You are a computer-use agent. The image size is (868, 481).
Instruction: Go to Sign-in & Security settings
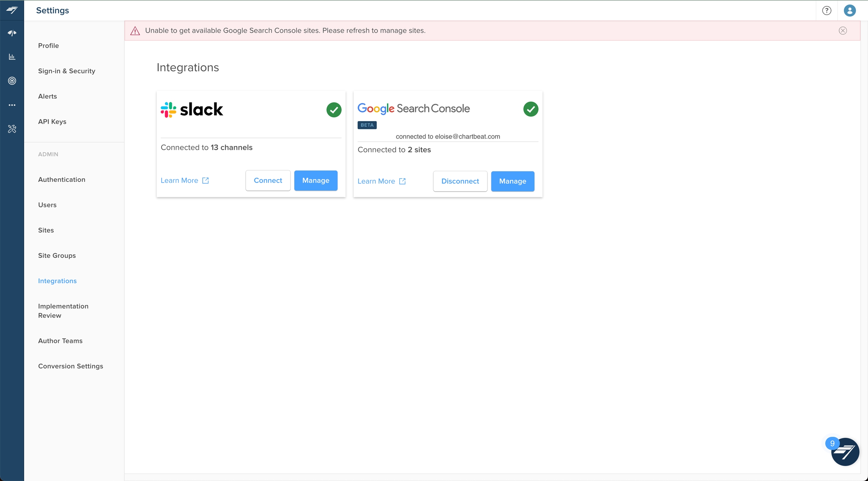[67, 71]
